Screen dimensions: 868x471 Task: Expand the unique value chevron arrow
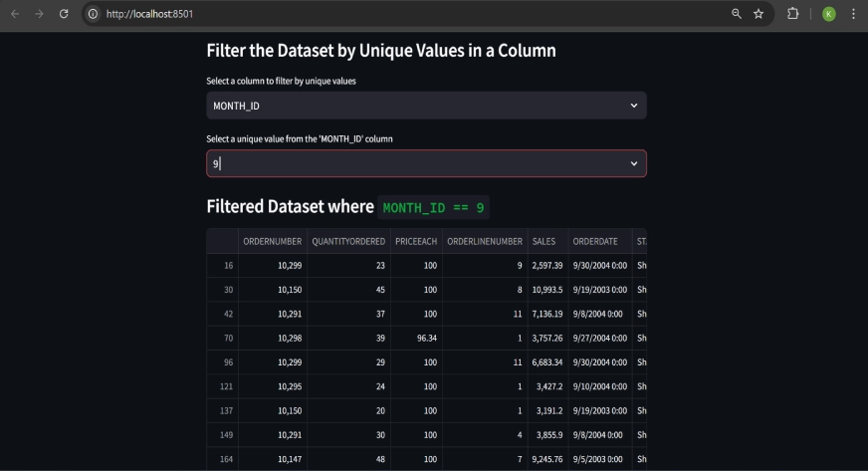tap(634, 163)
